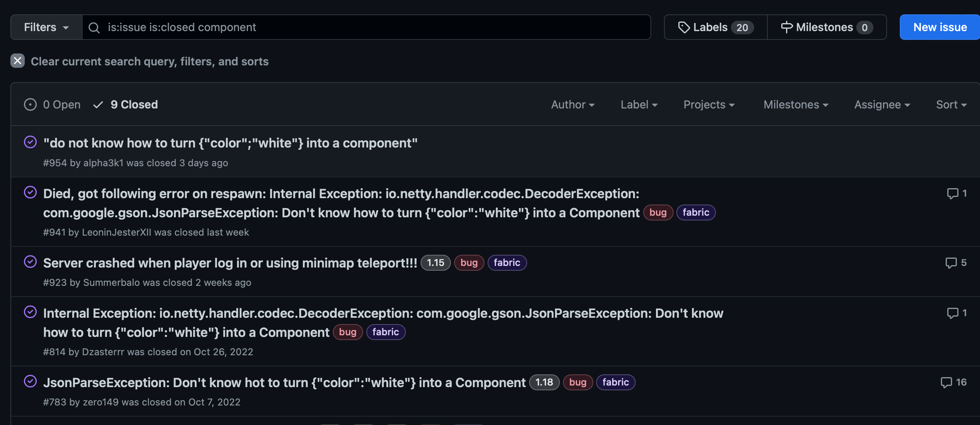
Task: Click the search magnifier icon in the filter bar
Action: 94,28
